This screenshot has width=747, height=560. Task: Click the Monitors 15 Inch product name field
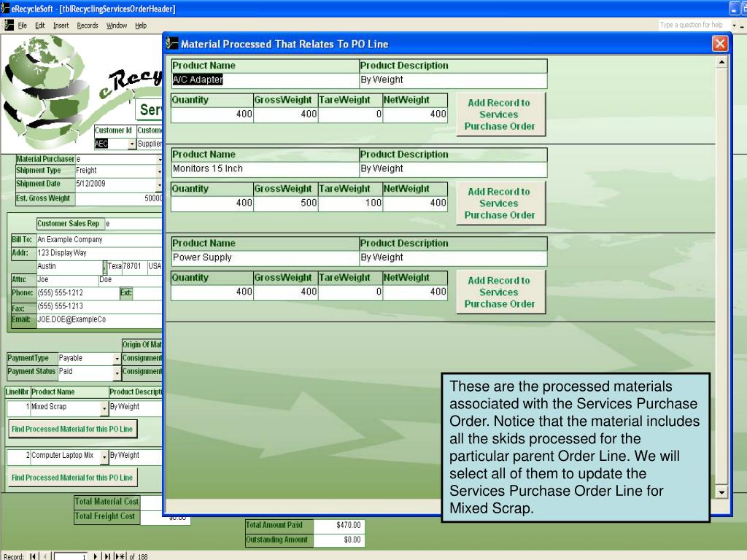pos(265,168)
